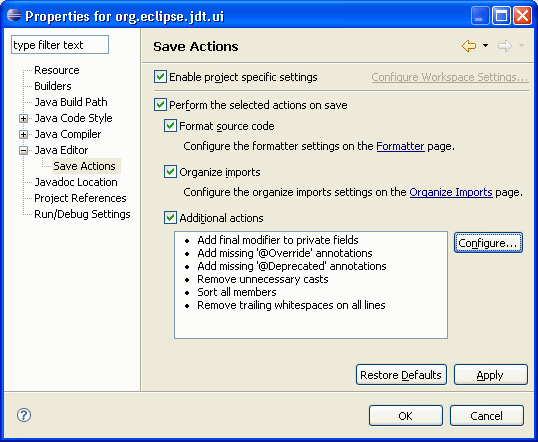Click the forward navigation arrow icon
This screenshot has width=538, height=442.
click(505, 46)
